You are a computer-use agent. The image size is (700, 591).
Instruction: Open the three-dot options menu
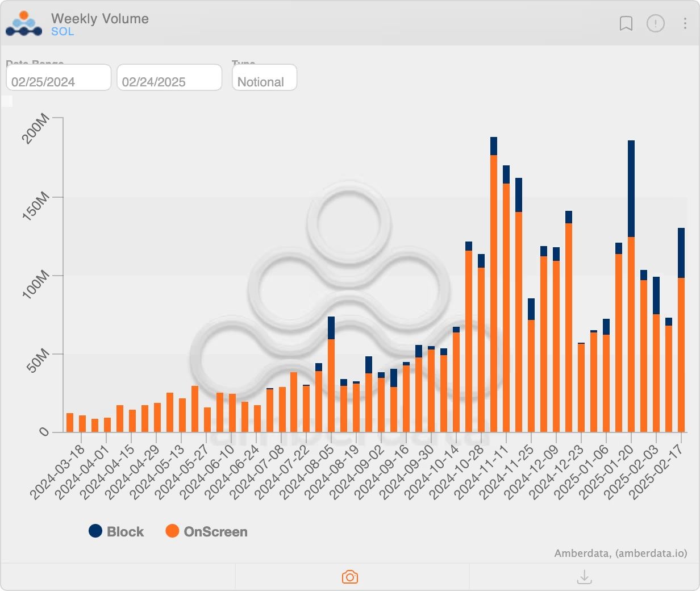click(685, 23)
